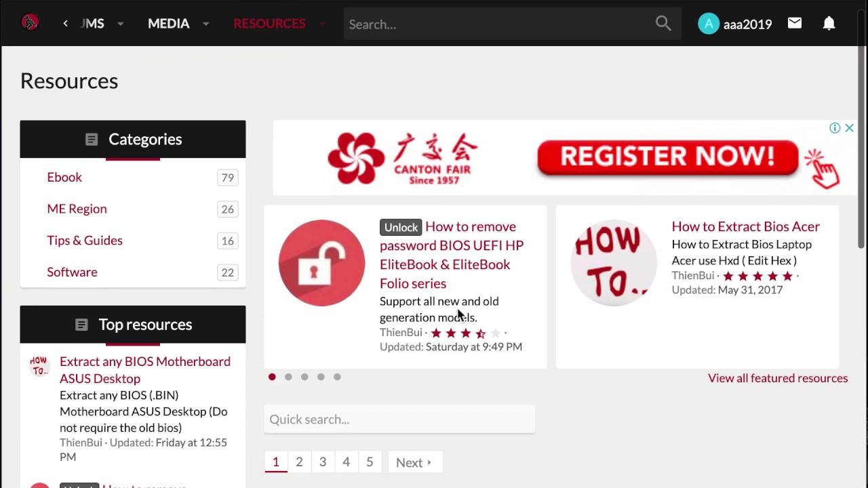Expand the dropdown arrow next to the partially visible 'MS' menu
The image size is (868, 488).
[x=120, y=24]
